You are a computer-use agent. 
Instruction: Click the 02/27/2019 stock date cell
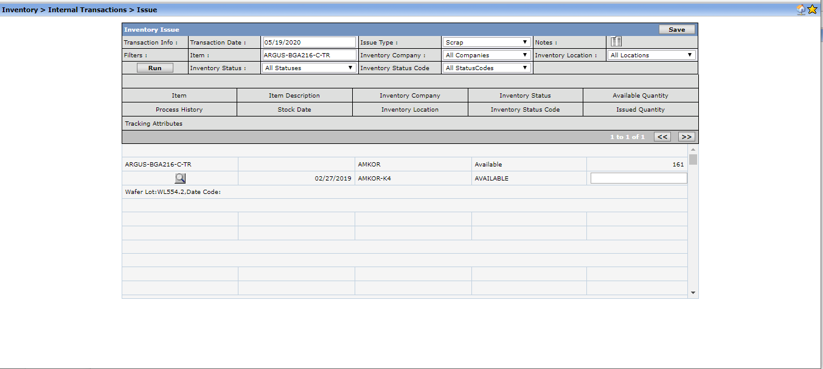pos(297,178)
